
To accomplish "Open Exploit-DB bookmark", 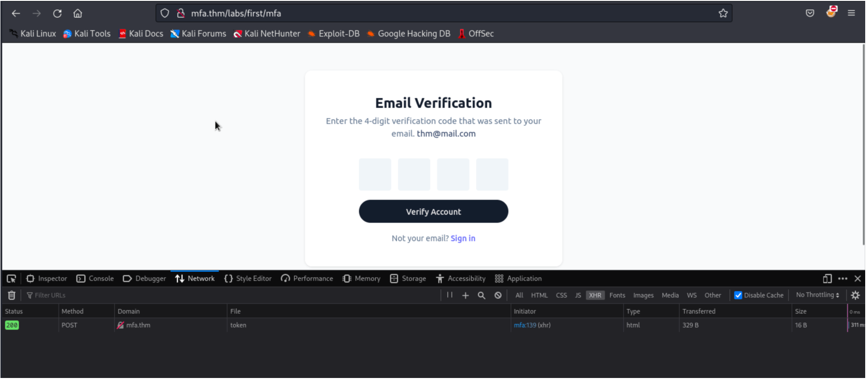I will pyautogui.click(x=334, y=34).
